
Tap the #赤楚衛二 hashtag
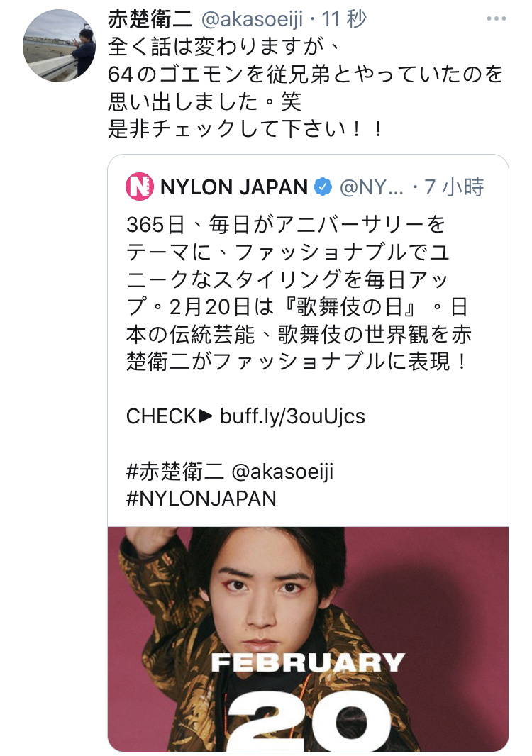(x=174, y=472)
